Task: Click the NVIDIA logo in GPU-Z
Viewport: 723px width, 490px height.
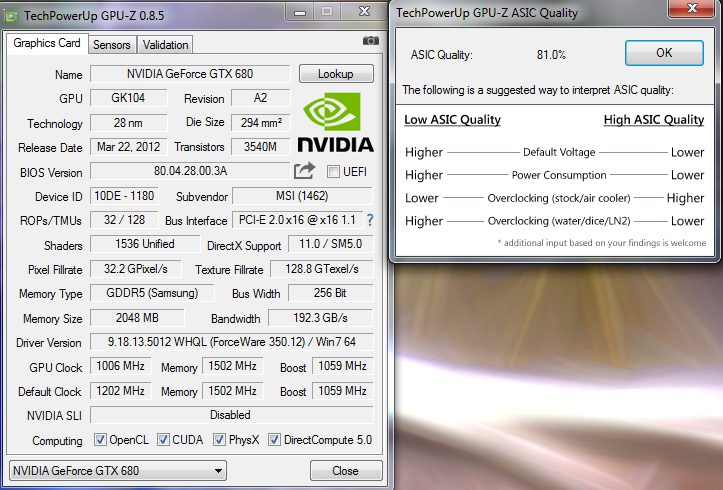Action: click(x=335, y=123)
